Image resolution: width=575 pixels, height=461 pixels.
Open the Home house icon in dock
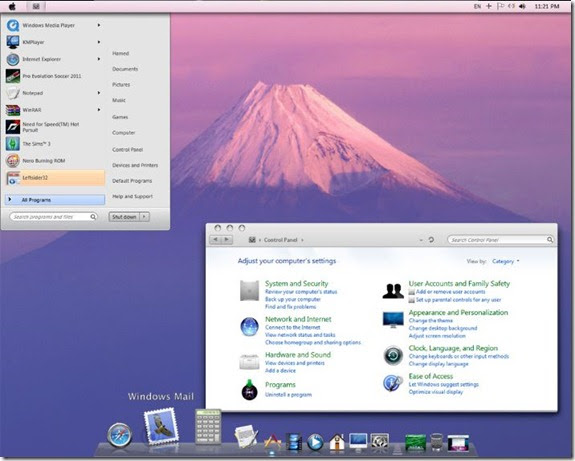pyautogui.click(x=337, y=442)
